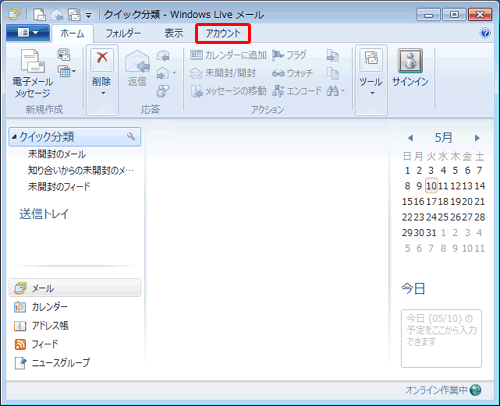Click the Reply All icon
The image size is (500, 406).
point(163,56)
